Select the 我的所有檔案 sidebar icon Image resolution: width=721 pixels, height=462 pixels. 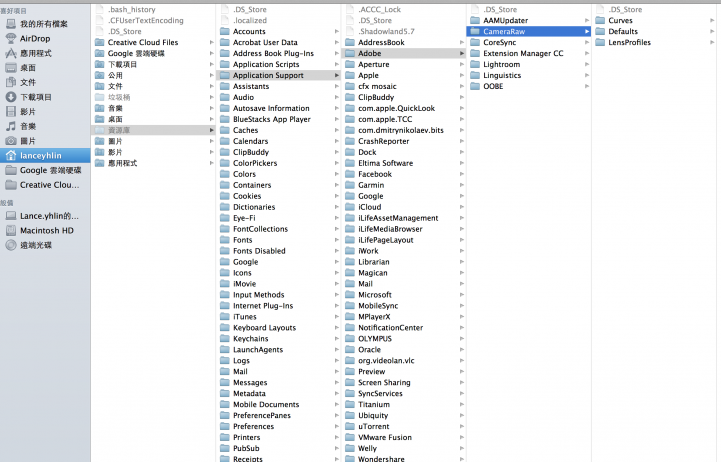point(11,24)
